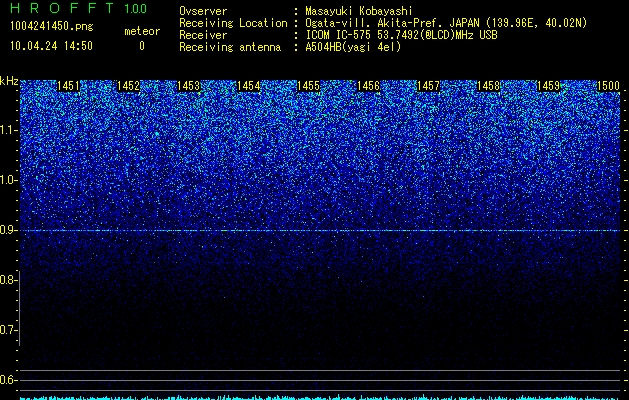The image size is (629, 400).
Task: Click the cyan amplitude strip along the bottom edge
Action: coord(320,397)
